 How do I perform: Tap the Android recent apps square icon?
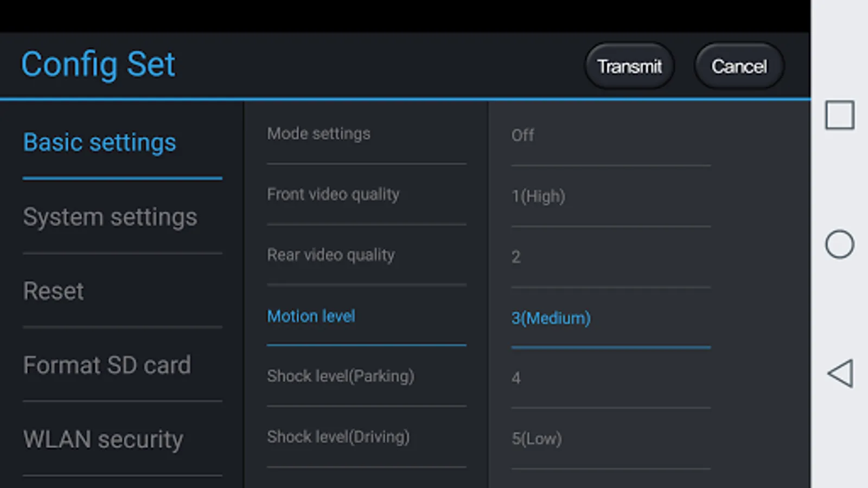click(x=840, y=115)
